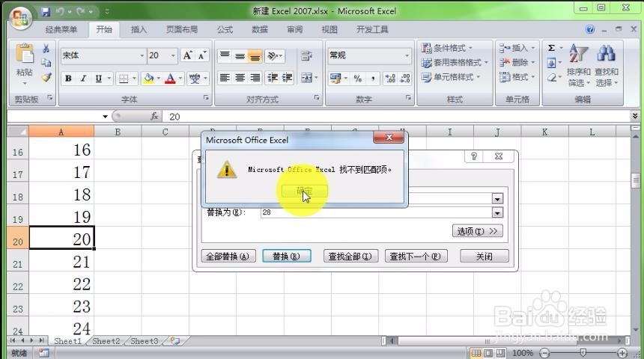644x359 pixels.
Task: Switch to classic menu tab
Action: click(x=61, y=29)
